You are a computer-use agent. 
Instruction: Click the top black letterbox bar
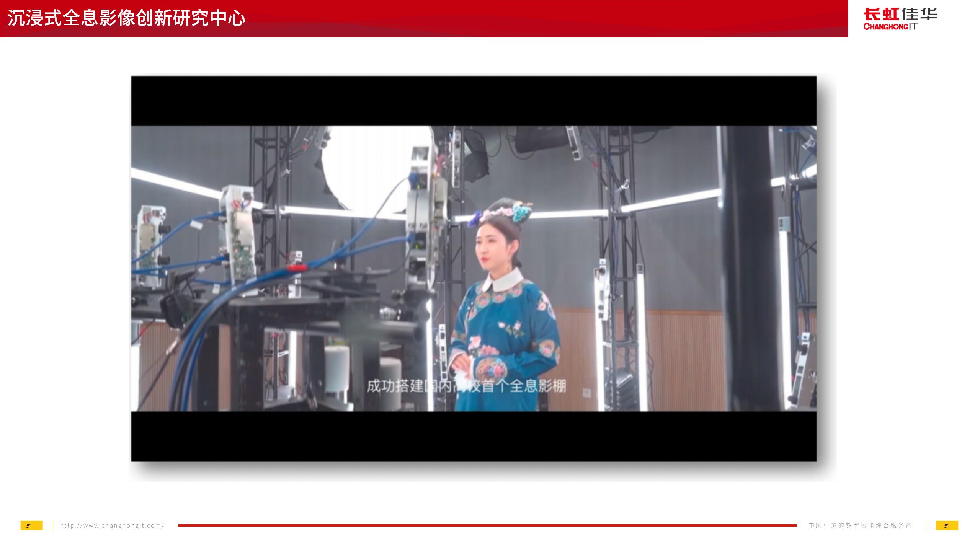[x=474, y=101]
